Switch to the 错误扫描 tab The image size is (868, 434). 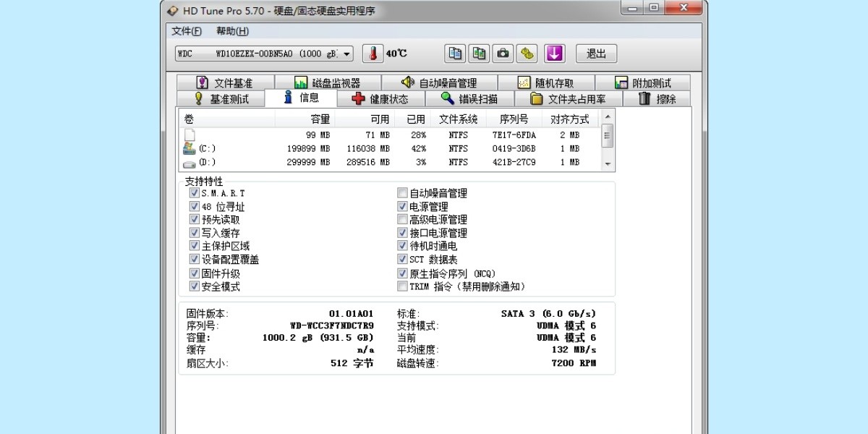click(469, 99)
